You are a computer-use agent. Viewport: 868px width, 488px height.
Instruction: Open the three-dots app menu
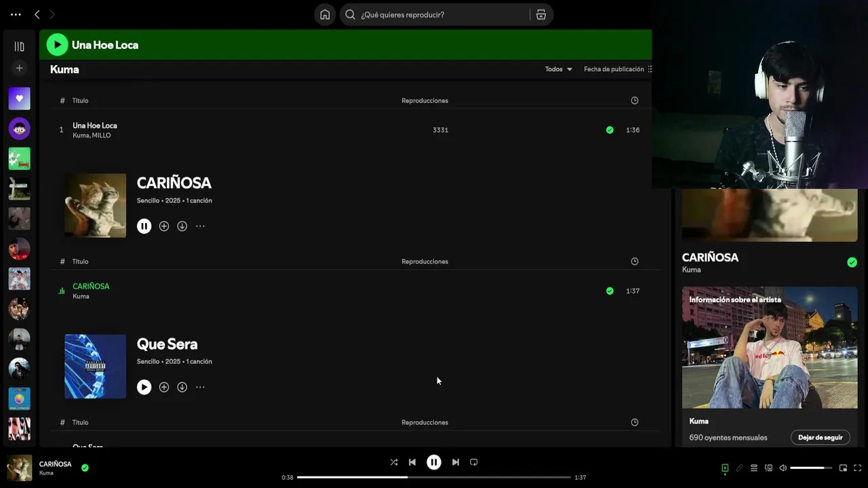16,14
